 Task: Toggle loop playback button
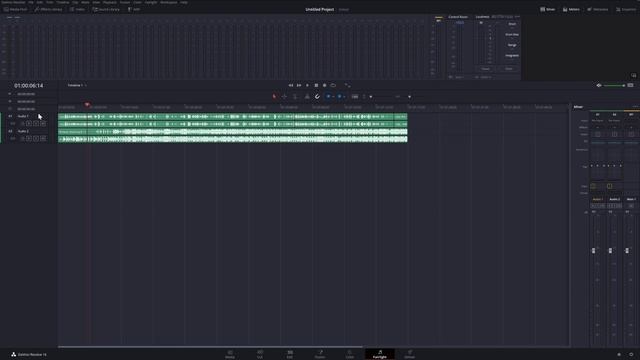click(x=333, y=85)
